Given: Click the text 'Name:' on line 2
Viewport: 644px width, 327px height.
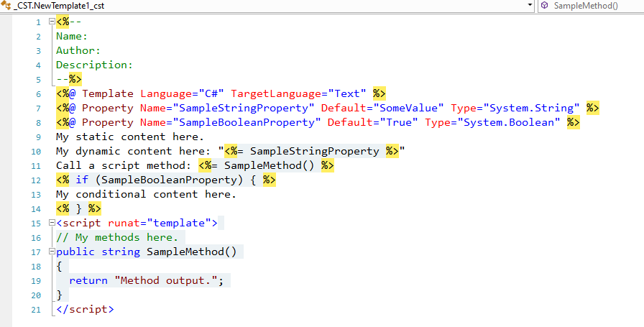Looking at the screenshot, I should (x=72, y=36).
